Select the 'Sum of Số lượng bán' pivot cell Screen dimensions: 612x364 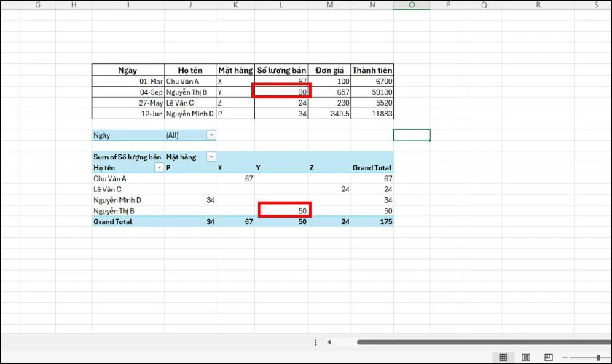coord(128,157)
